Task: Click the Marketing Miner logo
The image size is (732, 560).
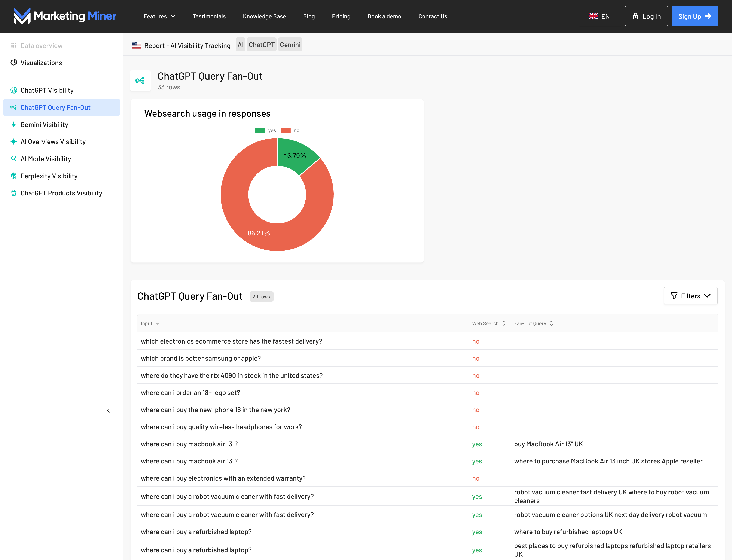Action: tap(65, 16)
